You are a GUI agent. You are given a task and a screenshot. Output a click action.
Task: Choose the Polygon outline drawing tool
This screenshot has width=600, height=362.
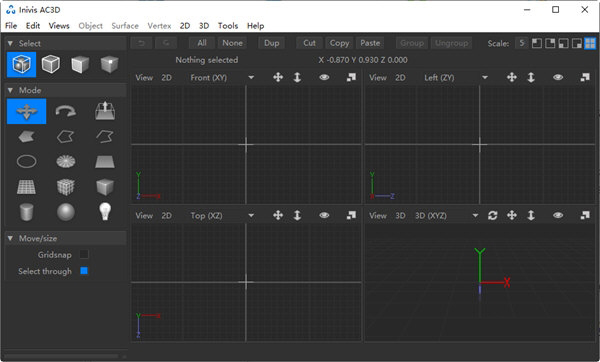pyautogui.click(x=66, y=136)
